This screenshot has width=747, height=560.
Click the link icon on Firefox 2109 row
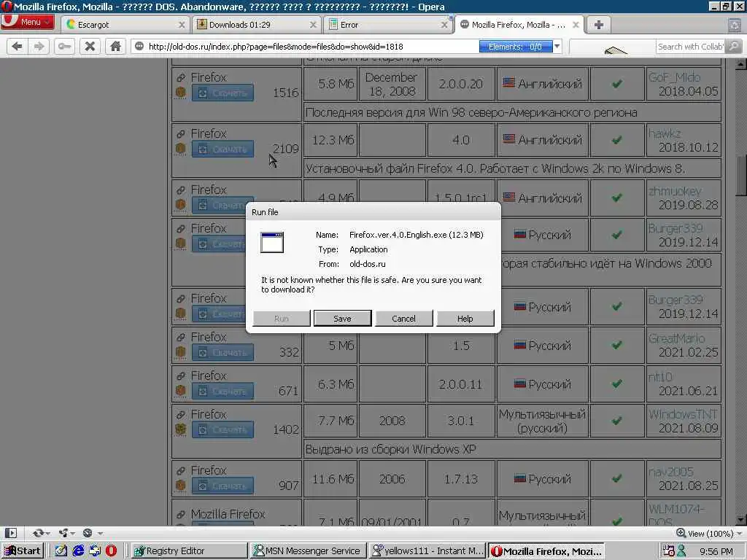click(181, 134)
